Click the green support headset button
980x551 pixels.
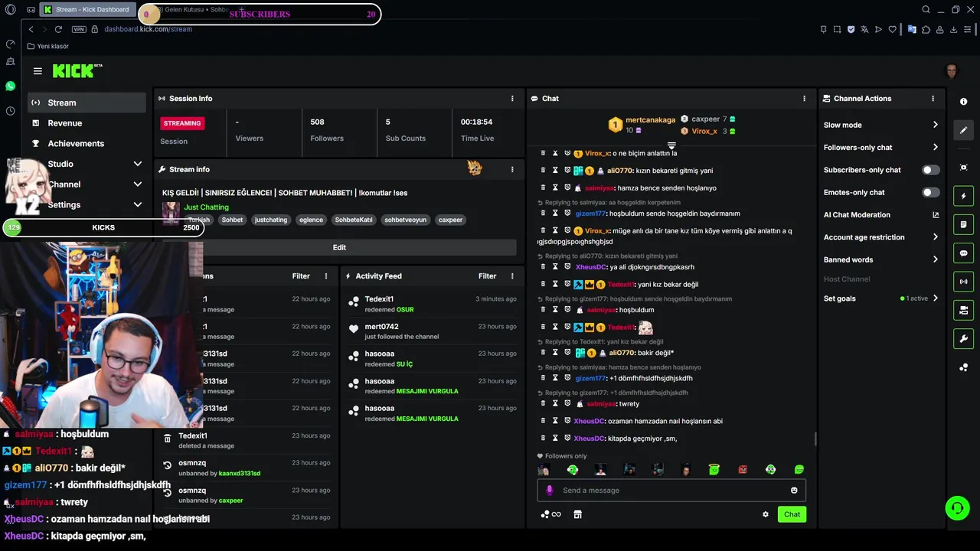[956, 507]
